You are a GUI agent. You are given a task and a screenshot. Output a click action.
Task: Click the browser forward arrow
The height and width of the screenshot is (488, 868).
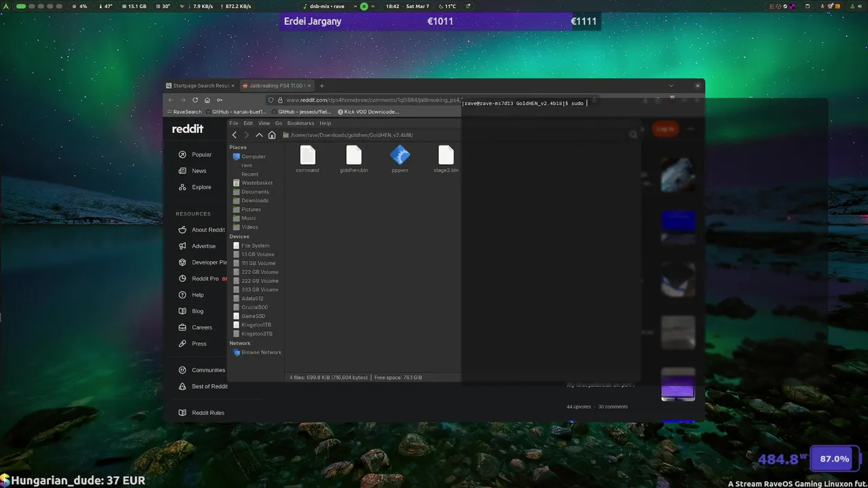click(182, 100)
